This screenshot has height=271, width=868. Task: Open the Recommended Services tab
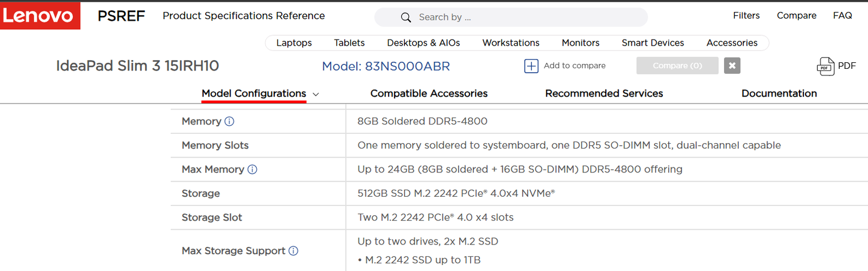[x=604, y=93]
